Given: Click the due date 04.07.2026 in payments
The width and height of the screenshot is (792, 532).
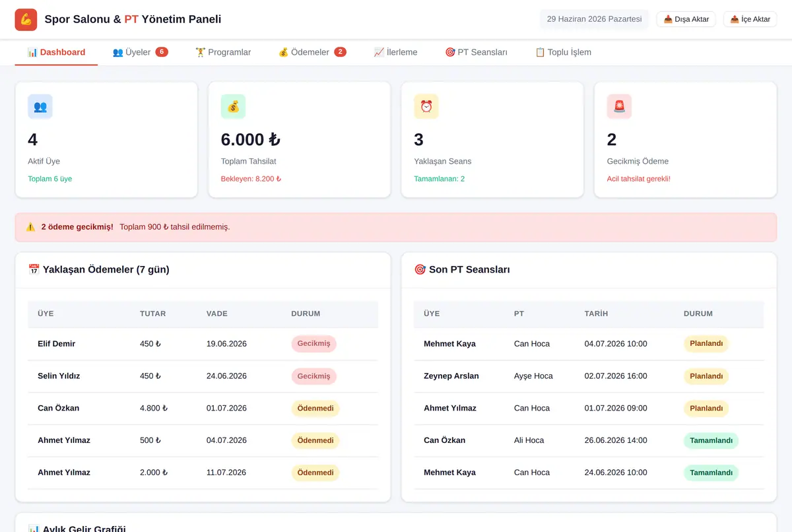Looking at the screenshot, I should (x=226, y=440).
